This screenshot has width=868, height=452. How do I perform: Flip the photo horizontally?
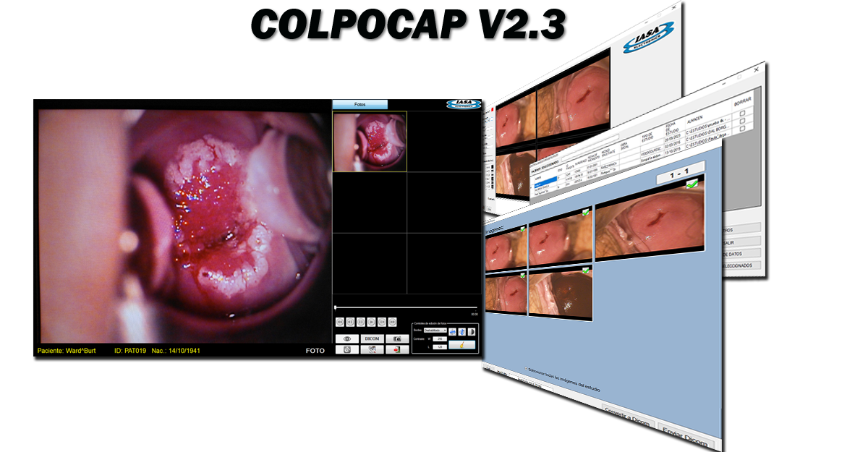[x=452, y=331]
